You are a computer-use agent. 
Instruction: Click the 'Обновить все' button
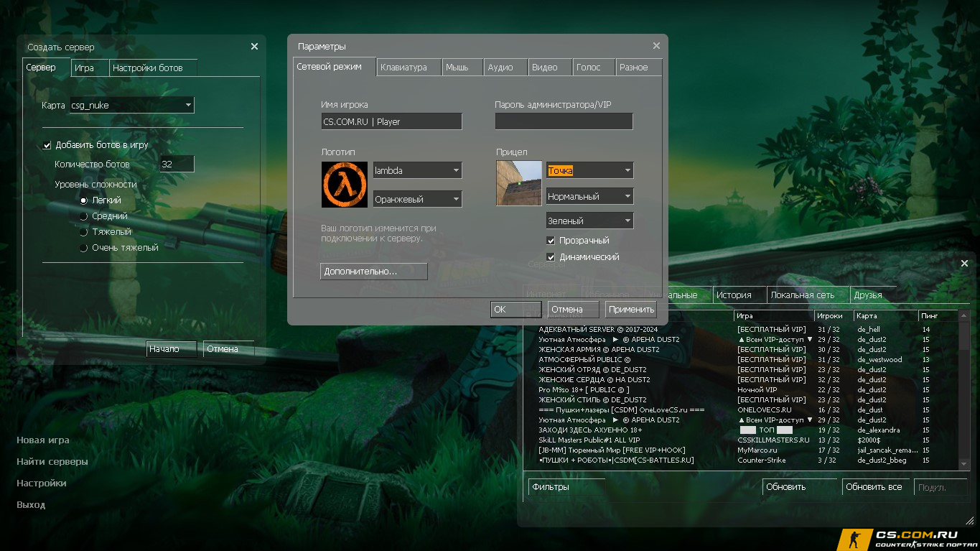(876, 486)
